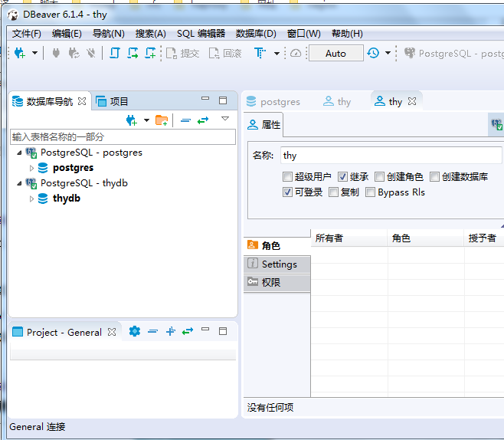504x440 pixels.
Task: Open the transaction mode dropdown arrow
Action: 277,54
